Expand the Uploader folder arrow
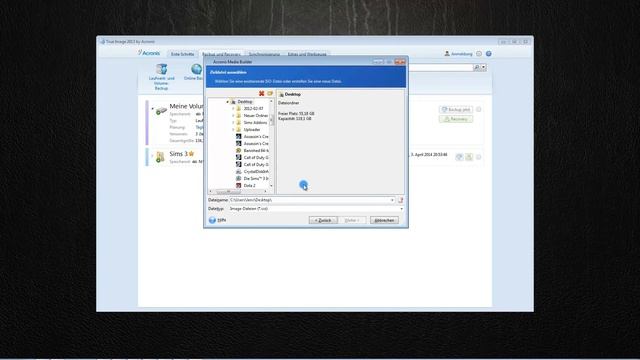This screenshot has width=640, height=360. [233, 129]
